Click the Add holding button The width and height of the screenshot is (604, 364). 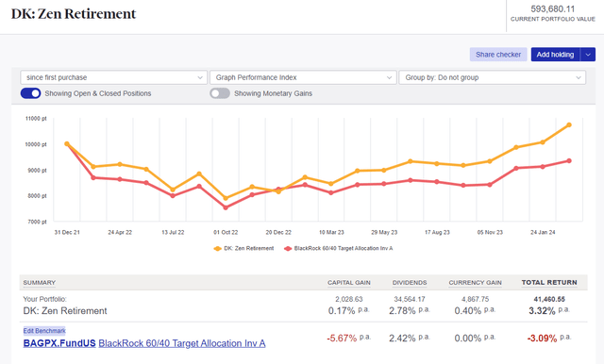coord(556,55)
